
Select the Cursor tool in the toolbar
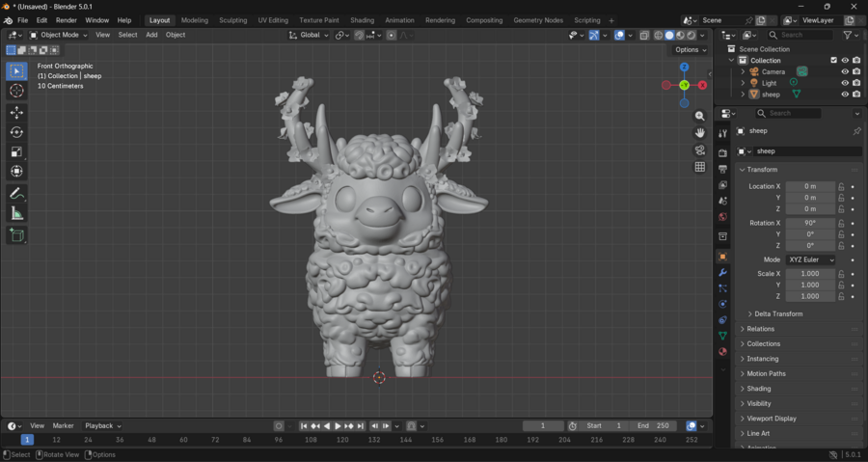pos(16,91)
